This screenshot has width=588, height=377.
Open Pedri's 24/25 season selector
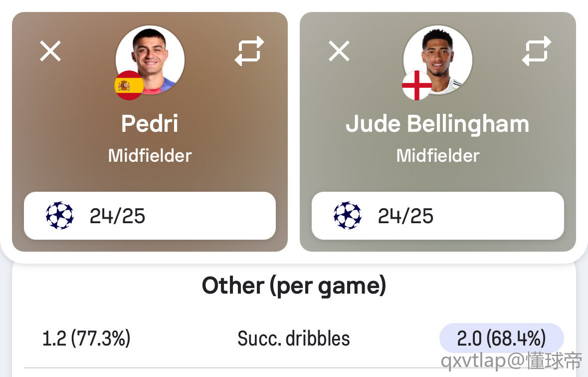[150, 216]
